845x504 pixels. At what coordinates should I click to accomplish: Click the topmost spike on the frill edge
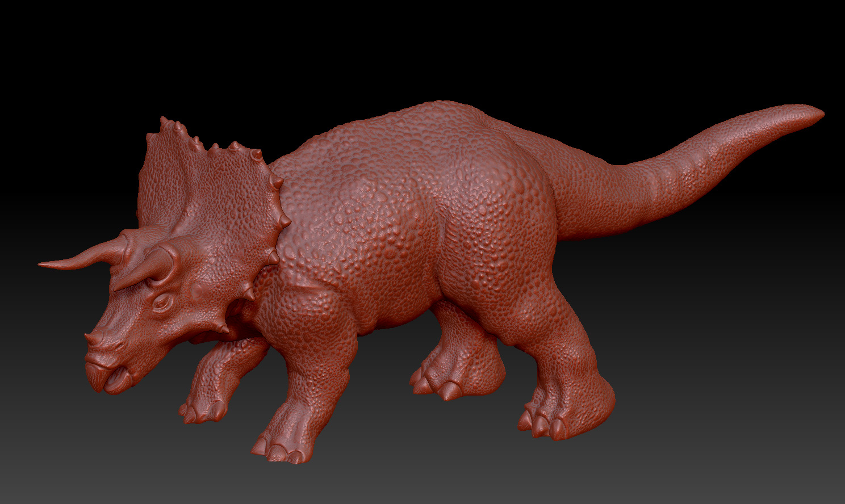point(165,121)
